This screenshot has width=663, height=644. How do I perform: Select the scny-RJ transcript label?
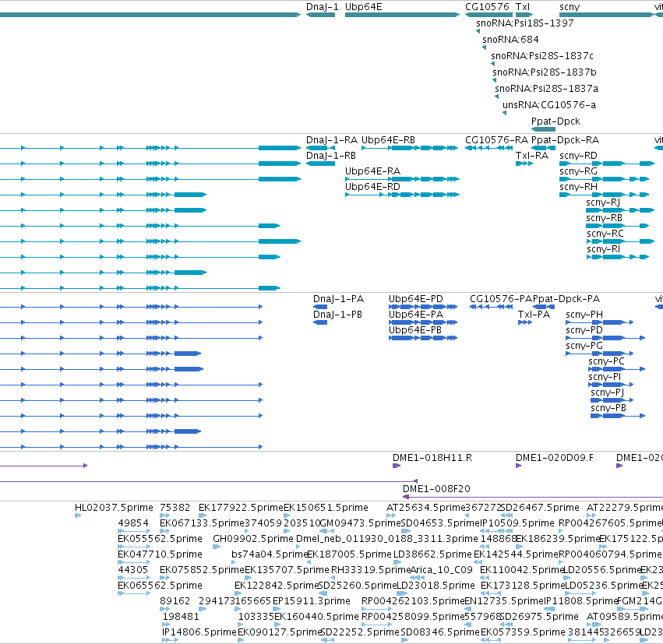pyautogui.click(x=603, y=202)
